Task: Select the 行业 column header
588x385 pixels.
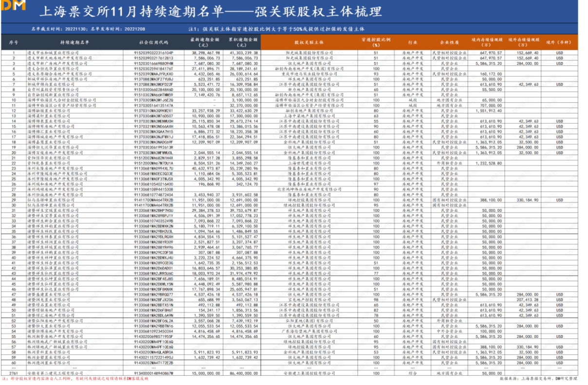Action: (413, 42)
